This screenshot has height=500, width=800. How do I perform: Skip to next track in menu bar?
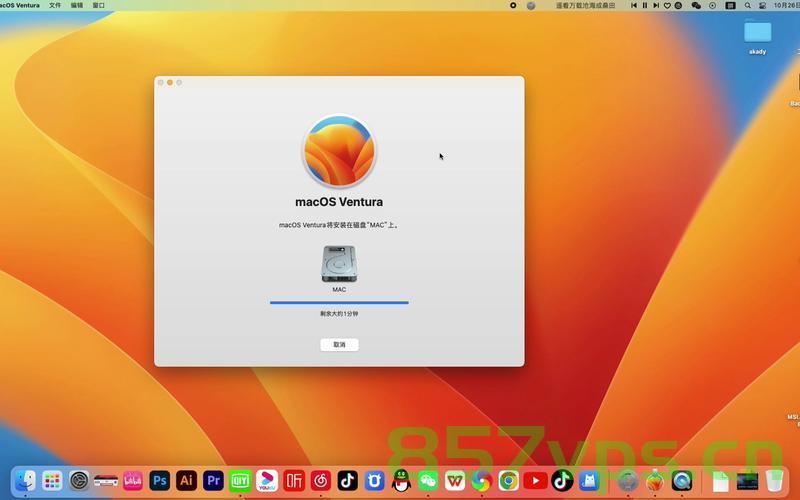pos(656,5)
